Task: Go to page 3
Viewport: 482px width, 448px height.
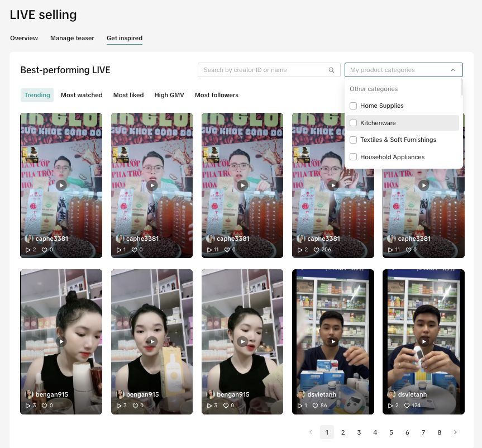Action: [x=359, y=432]
